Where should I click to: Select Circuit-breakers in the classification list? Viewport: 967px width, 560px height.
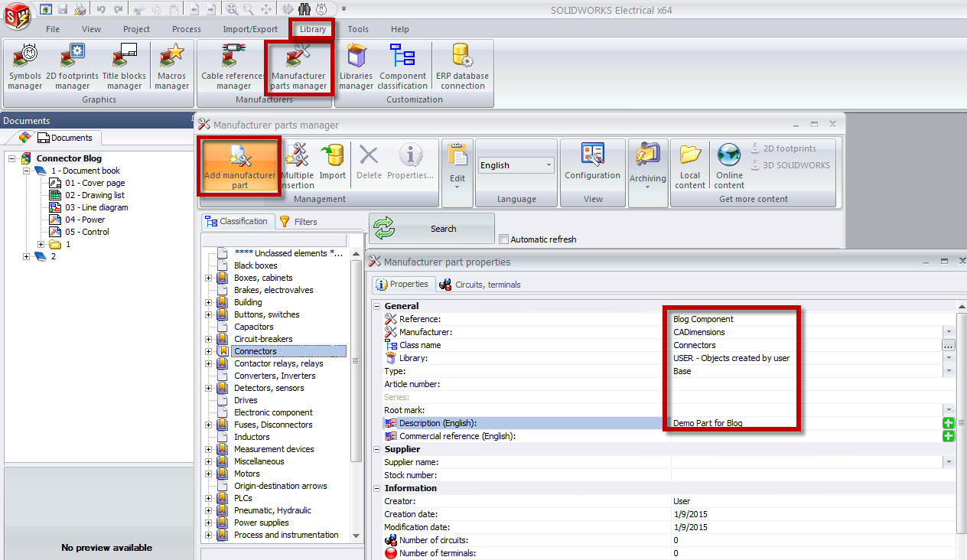tap(263, 339)
